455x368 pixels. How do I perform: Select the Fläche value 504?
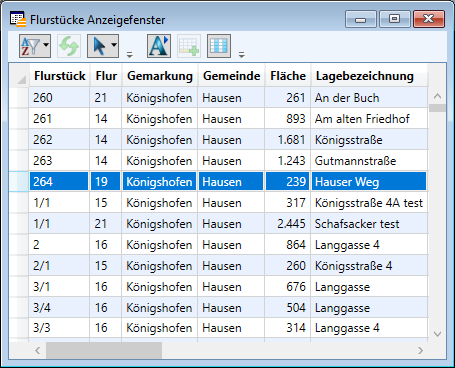288,308
